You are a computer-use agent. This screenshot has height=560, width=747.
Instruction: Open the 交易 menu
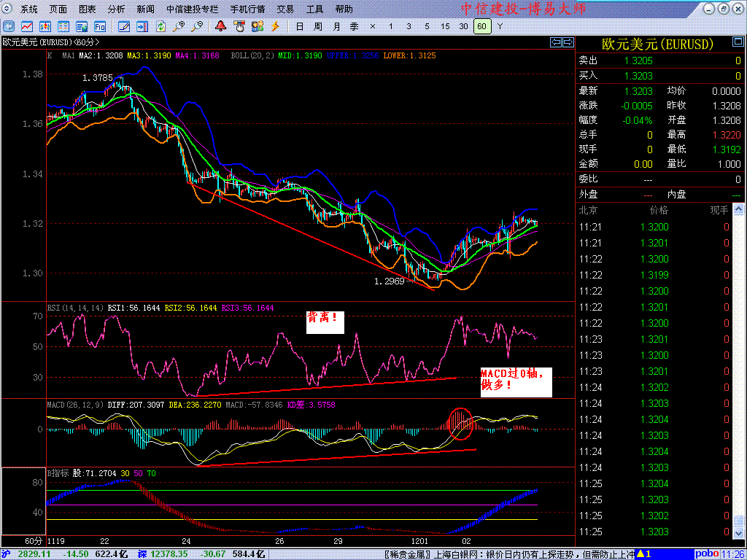[285, 9]
